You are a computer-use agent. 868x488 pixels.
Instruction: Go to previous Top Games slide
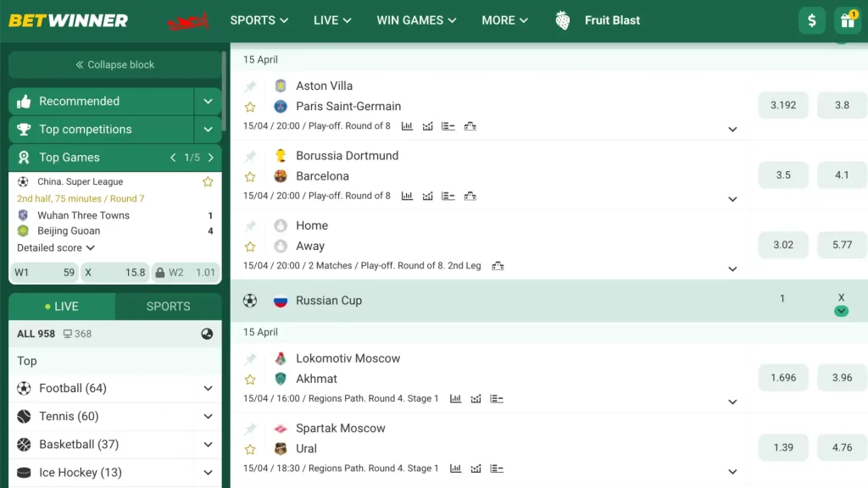(x=173, y=158)
